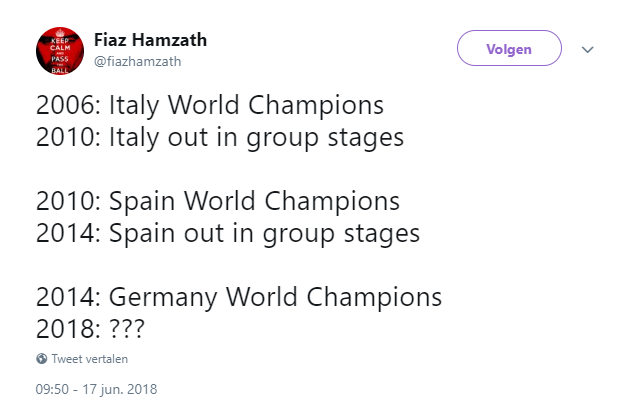Click the '2014: Germany World Champions' line
Image resolution: width=624 pixels, height=402 pixels.
(x=239, y=297)
